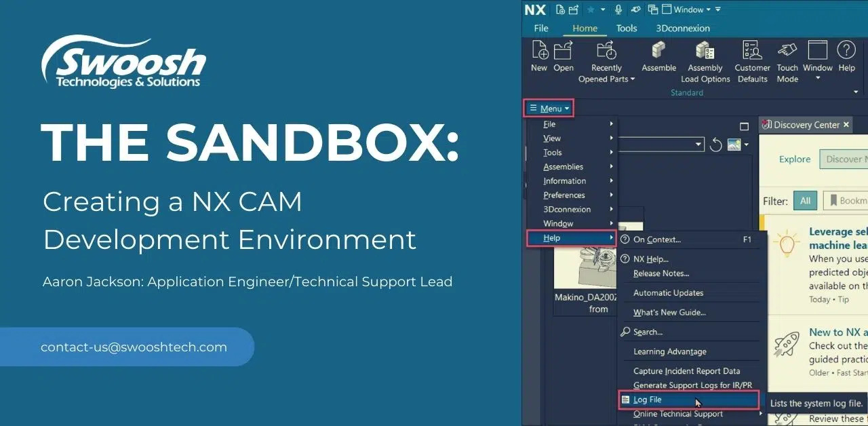The width and height of the screenshot is (868, 426).
Task: Expand the Standard group options arrow
Action: pyautogui.click(x=856, y=92)
